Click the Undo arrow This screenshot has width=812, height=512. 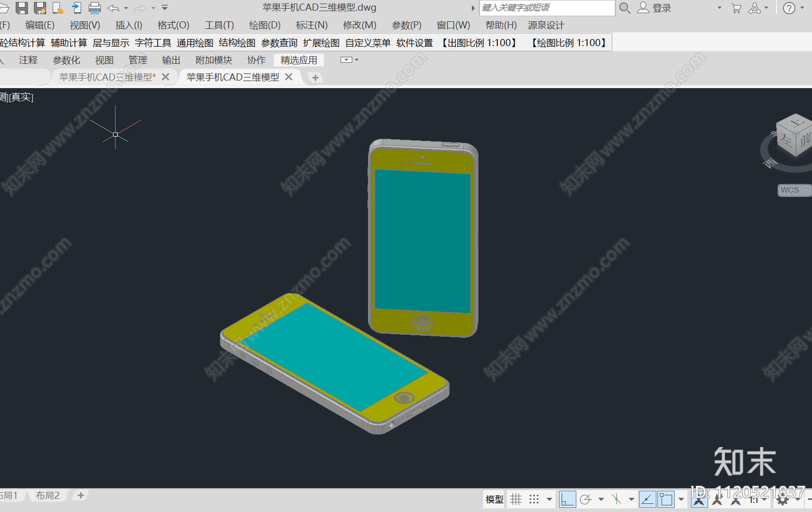tap(113, 8)
